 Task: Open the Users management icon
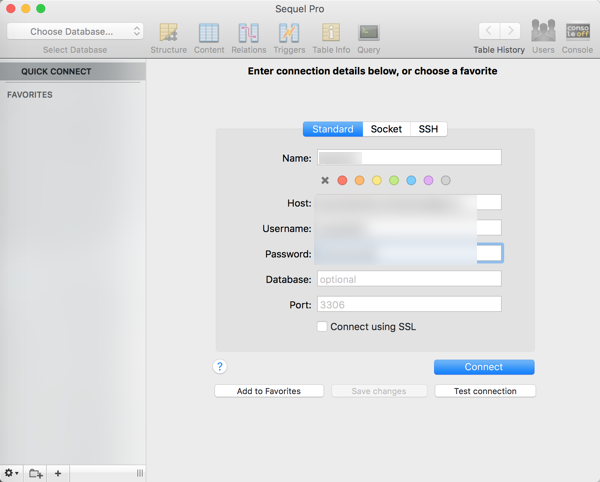[543, 31]
